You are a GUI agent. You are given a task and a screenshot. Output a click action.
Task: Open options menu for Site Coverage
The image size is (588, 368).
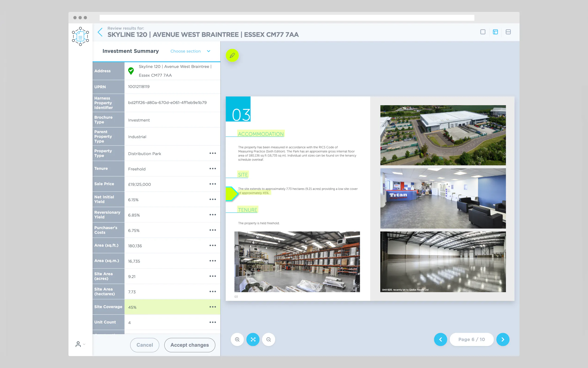[x=213, y=307]
